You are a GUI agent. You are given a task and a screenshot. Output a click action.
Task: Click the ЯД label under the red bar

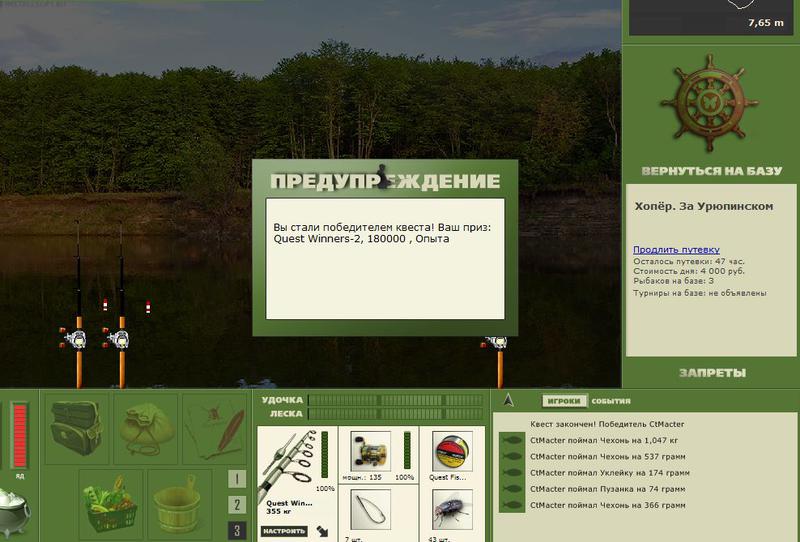pyautogui.click(x=19, y=476)
